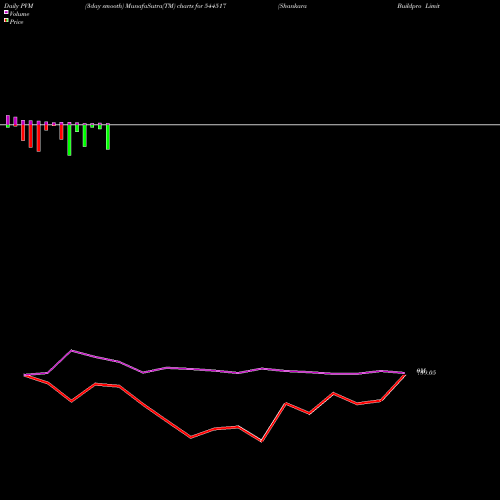Click the Volume legend color swatch

[6, 12]
